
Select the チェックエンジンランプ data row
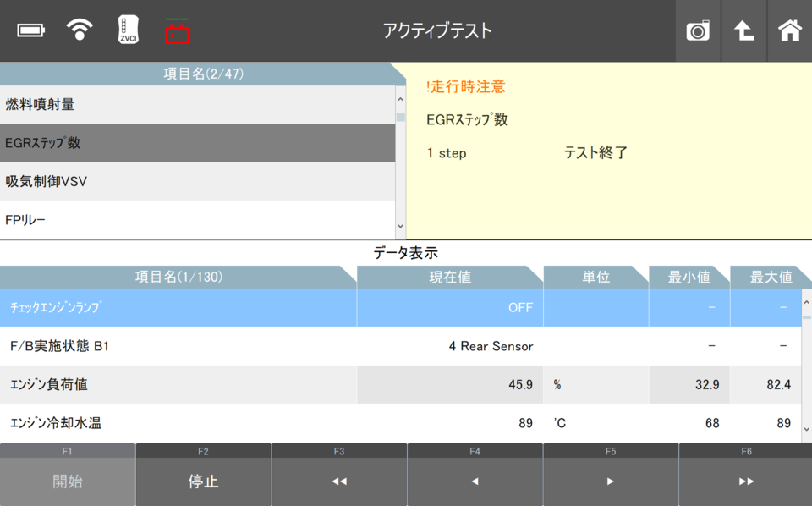[400, 308]
